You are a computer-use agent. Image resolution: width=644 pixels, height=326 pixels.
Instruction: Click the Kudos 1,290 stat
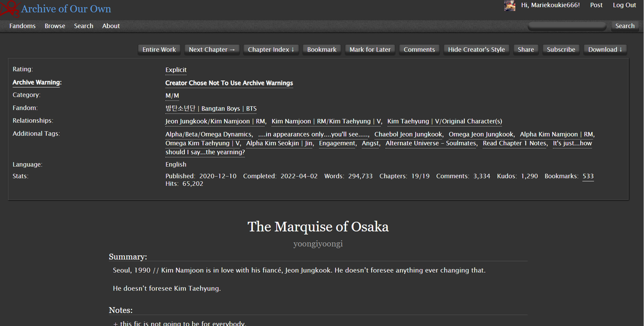click(517, 176)
